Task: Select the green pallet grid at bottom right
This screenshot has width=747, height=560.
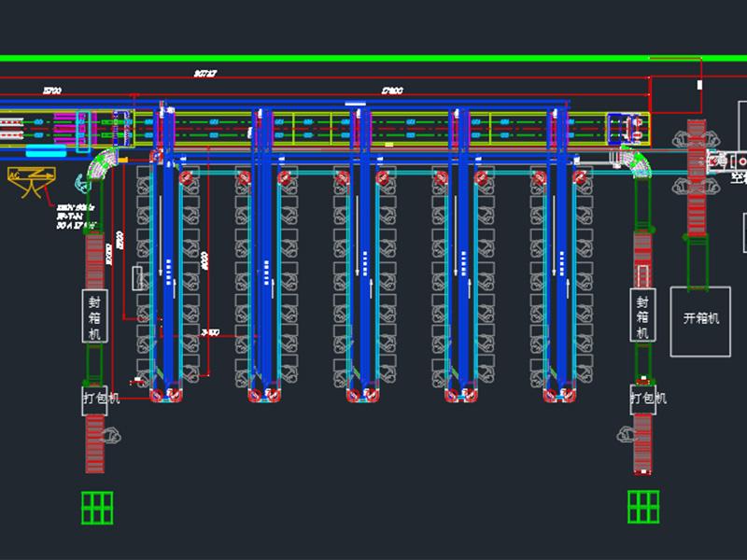Action: pyautogui.click(x=643, y=507)
